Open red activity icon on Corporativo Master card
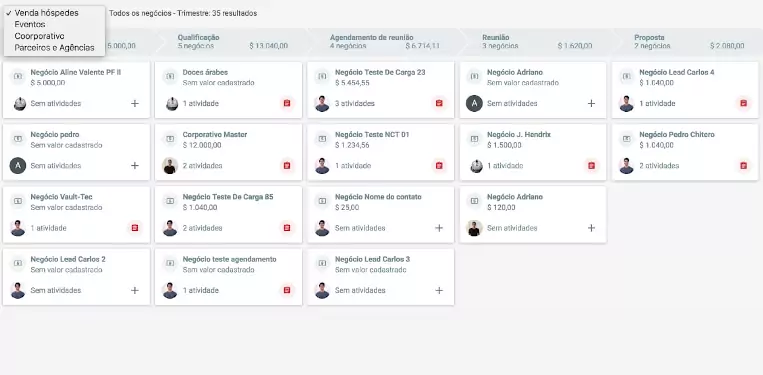Screen dimensions: 763x375 (x=287, y=165)
